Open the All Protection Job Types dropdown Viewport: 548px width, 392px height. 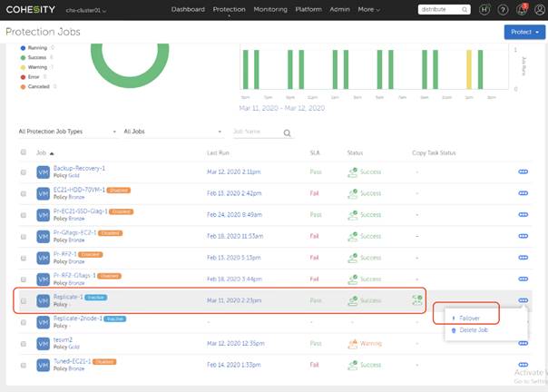click(67, 132)
